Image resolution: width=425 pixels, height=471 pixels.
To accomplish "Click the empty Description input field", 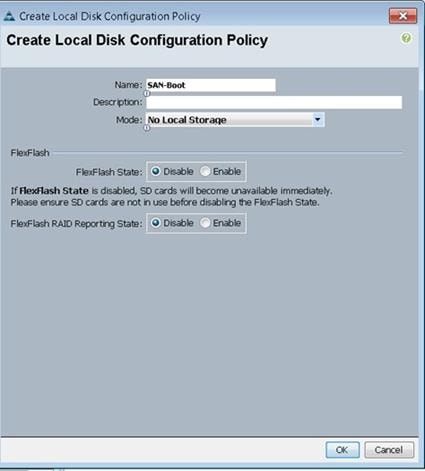I will point(274,102).
